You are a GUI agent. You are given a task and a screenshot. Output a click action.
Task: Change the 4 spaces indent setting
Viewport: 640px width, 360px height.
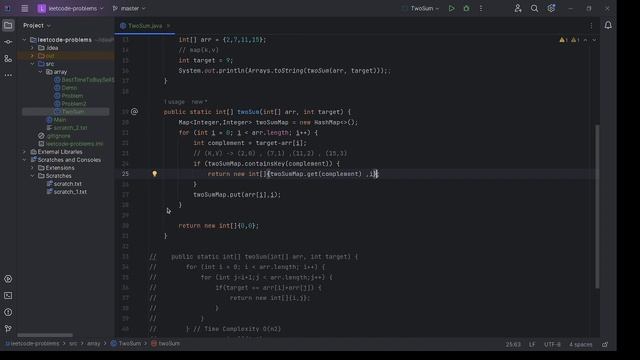[580, 344]
